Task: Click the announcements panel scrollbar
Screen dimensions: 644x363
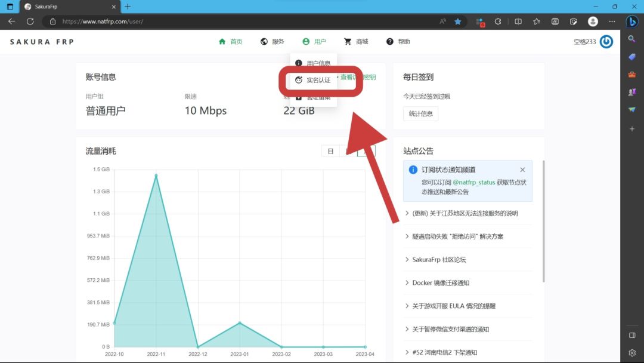Action: 544,221
